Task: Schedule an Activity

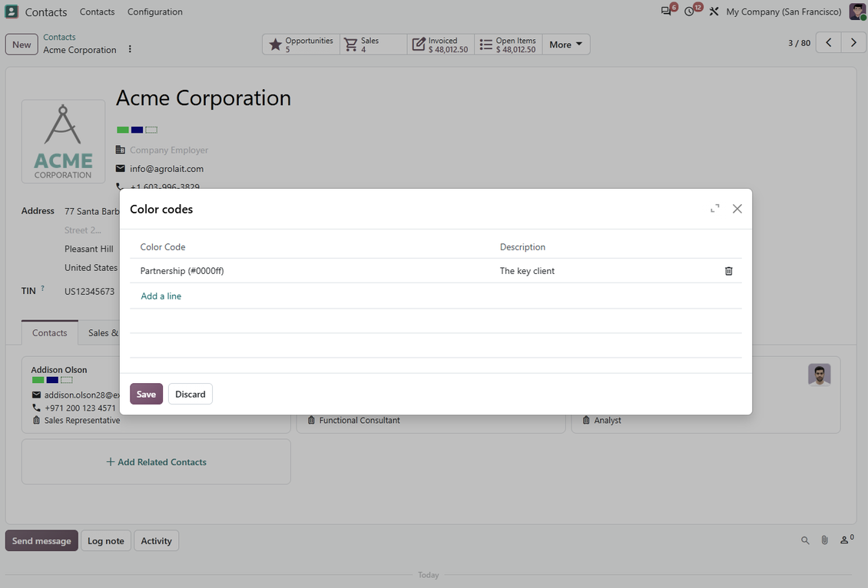Action: point(156,540)
